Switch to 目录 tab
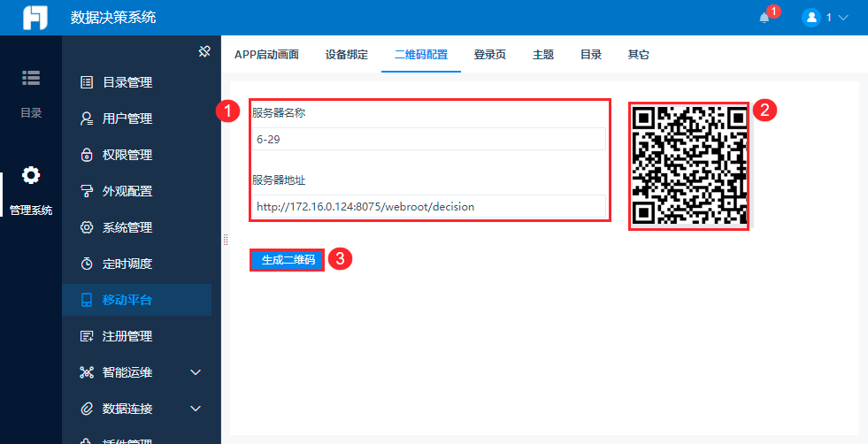 click(x=591, y=54)
